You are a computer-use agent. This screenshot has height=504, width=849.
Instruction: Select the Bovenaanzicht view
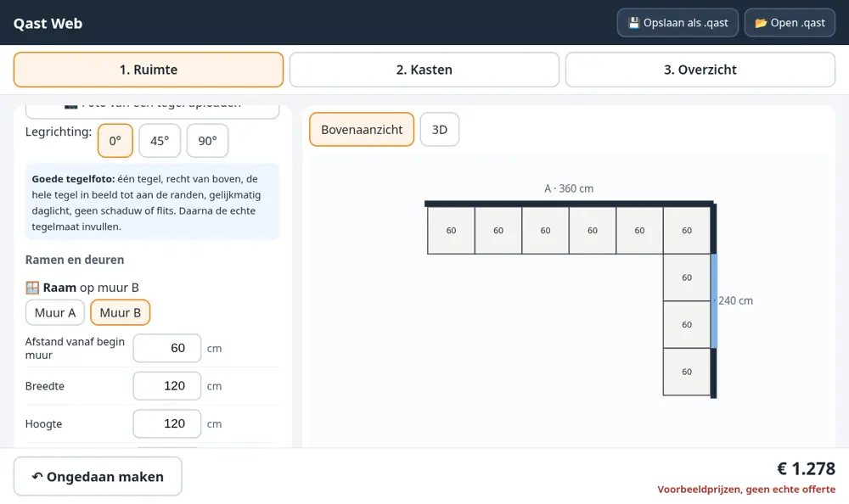pos(362,129)
